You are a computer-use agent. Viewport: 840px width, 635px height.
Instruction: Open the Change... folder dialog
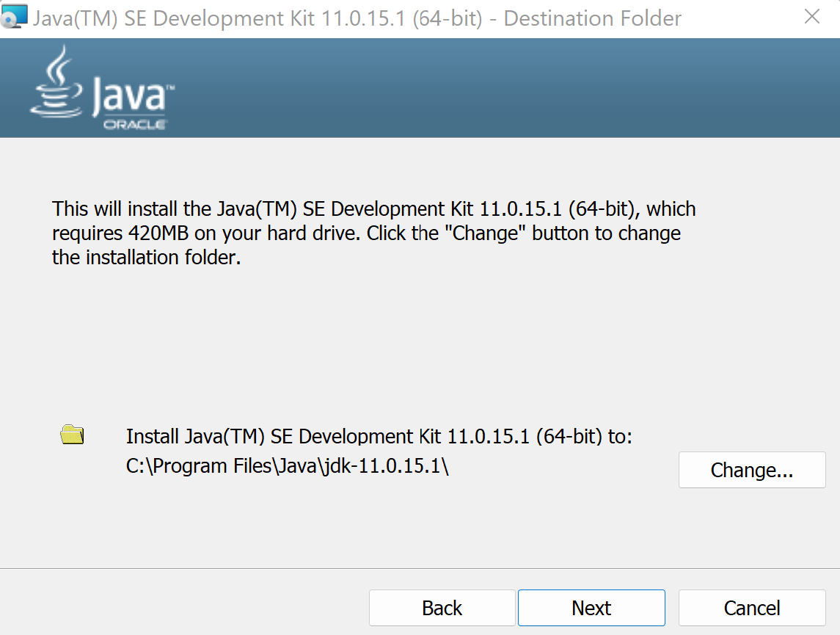(752, 470)
